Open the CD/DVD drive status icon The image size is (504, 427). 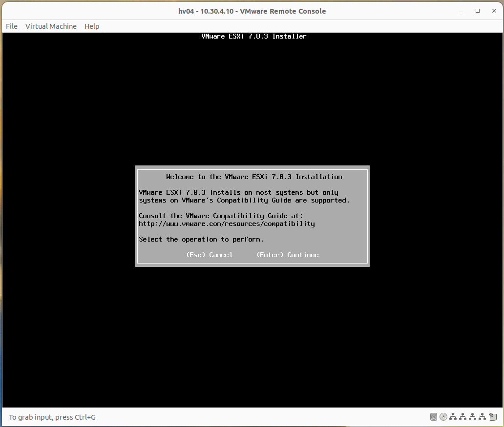[443, 417]
